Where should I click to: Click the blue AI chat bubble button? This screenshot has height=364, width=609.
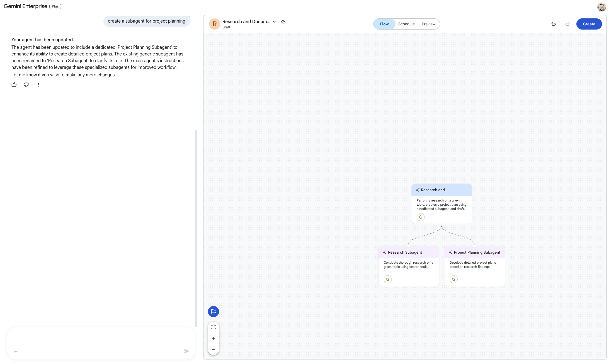tap(213, 312)
